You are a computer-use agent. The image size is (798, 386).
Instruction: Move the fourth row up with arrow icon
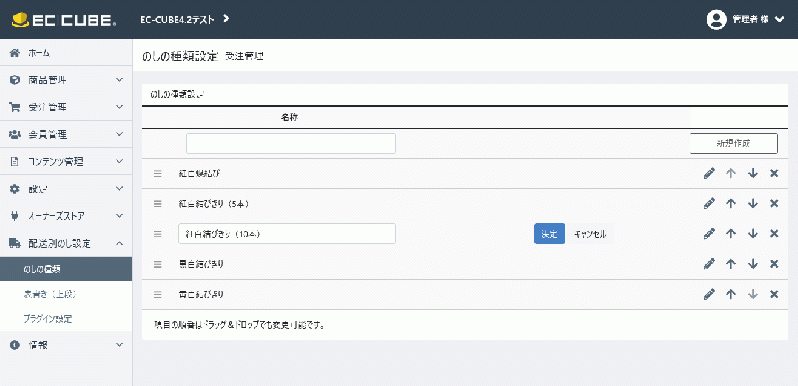click(731, 264)
